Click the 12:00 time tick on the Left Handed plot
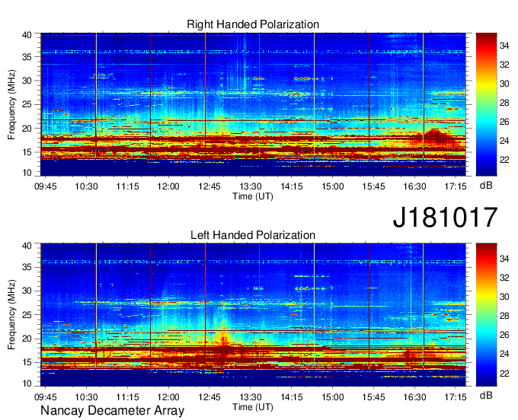Screen dimensions: 518x420 pos(168,397)
